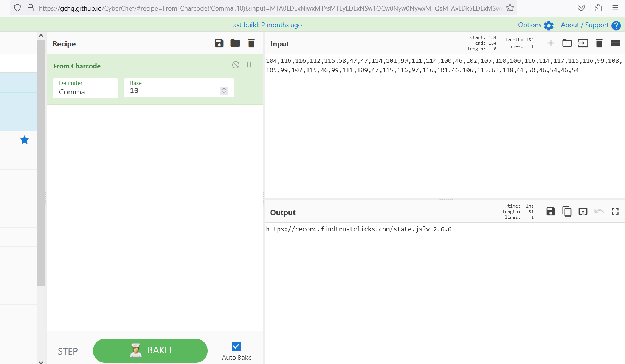Clear the recipe with the trash icon
The width and height of the screenshot is (625, 364).
click(x=251, y=43)
